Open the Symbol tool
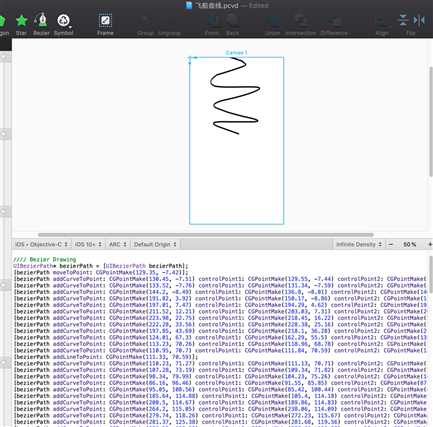 tap(63, 24)
